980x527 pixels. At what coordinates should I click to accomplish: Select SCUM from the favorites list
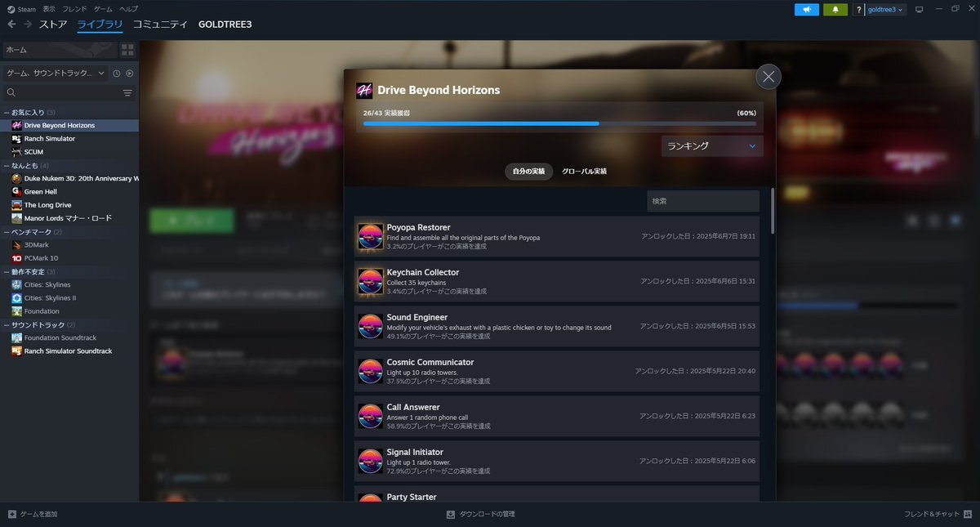tap(69, 152)
